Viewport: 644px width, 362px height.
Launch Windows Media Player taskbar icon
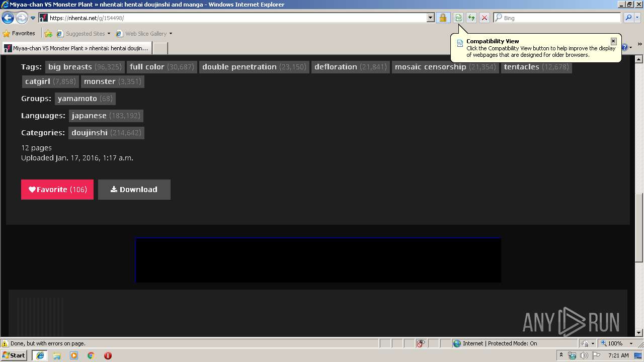tap(74, 355)
